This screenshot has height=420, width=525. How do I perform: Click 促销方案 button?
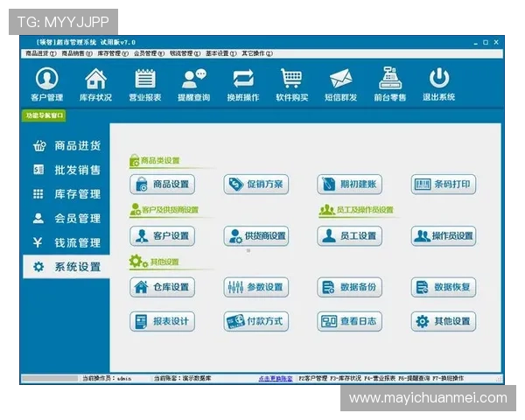[x=256, y=185]
